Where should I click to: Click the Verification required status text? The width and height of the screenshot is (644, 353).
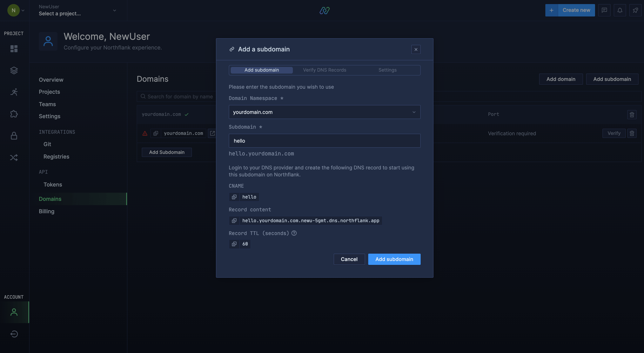click(x=512, y=133)
